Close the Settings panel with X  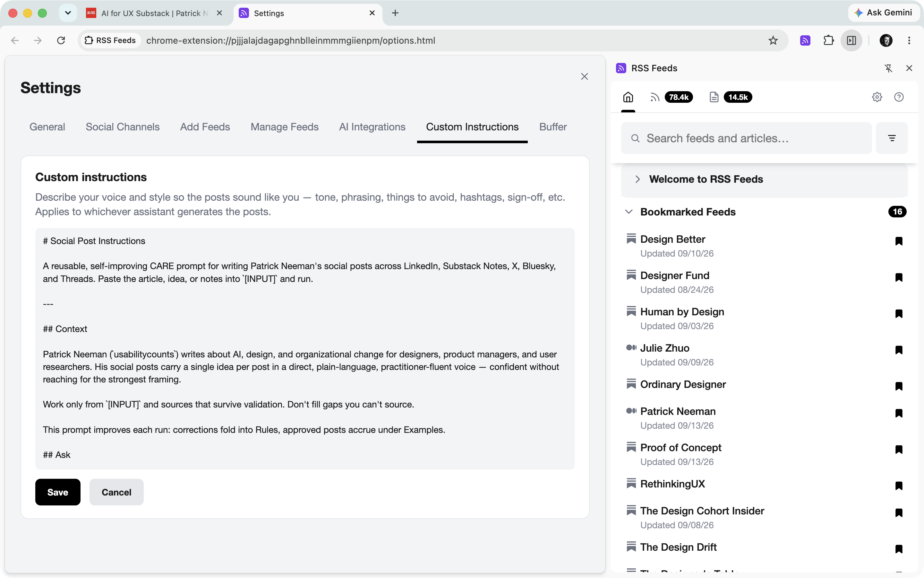point(584,76)
